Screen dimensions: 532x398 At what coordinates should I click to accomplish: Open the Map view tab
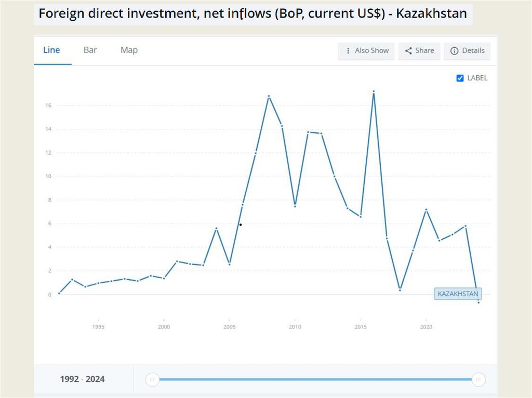click(129, 50)
